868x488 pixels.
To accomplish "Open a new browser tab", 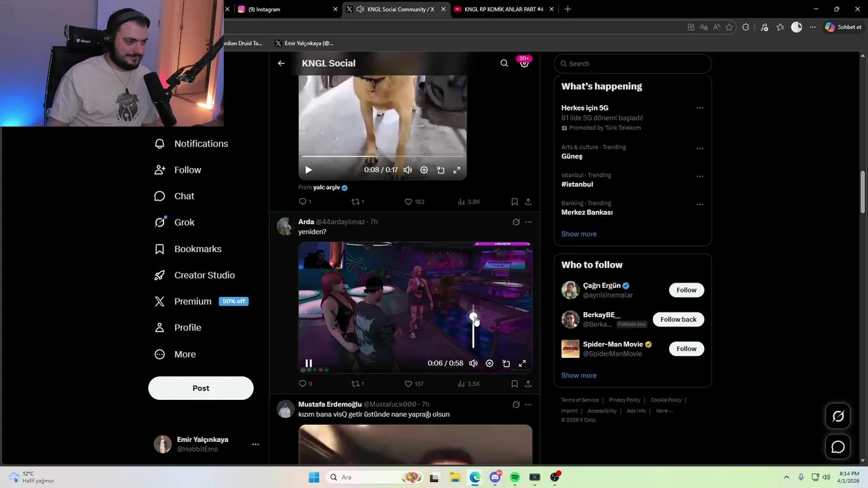I will click(568, 9).
